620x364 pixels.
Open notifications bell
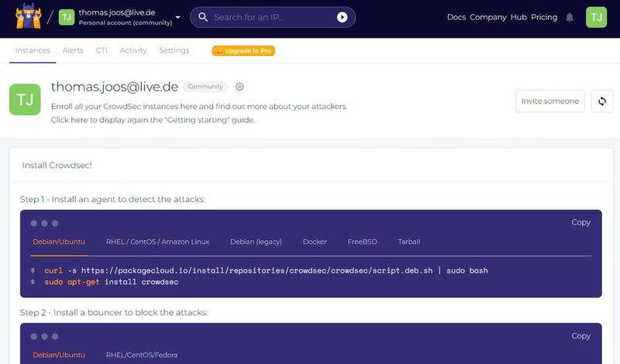tap(570, 17)
